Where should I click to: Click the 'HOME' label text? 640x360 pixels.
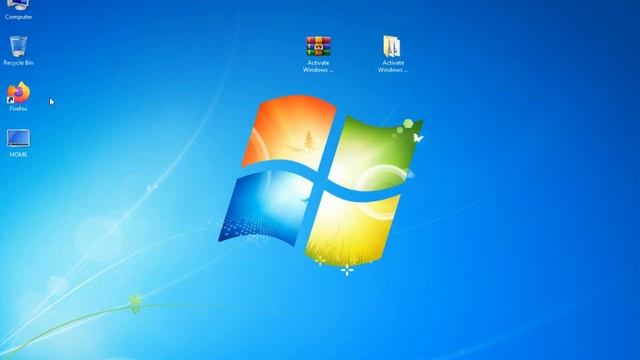click(x=18, y=154)
